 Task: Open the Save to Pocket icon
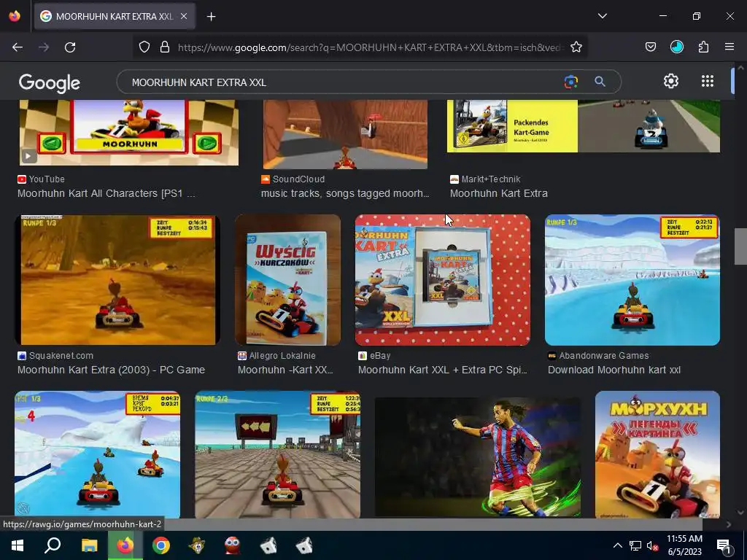(650, 47)
